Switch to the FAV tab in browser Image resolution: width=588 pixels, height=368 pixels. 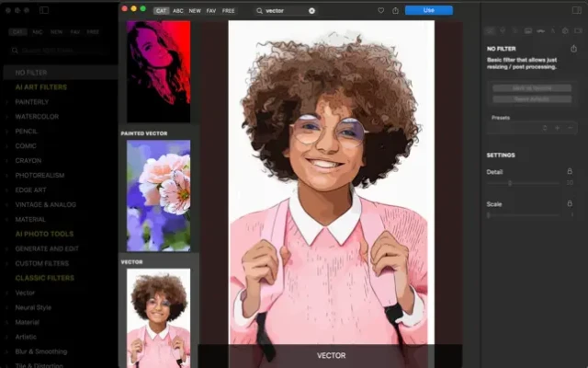click(x=211, y=10)
